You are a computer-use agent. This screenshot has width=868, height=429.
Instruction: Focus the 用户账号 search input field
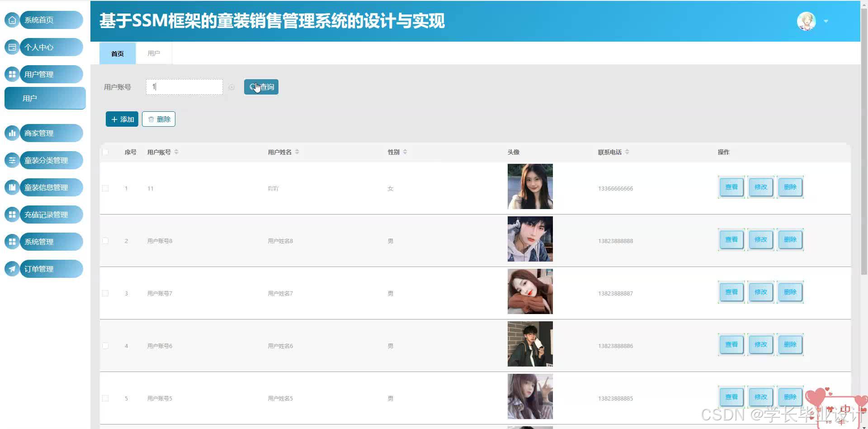pyautogui.click(x=184, y=87)
